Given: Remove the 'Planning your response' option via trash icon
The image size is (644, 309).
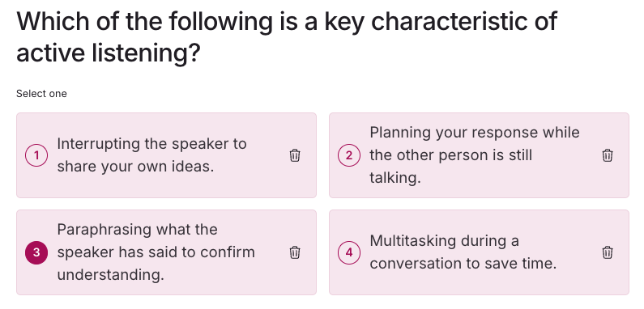Looking at the screenshot, I should pos(608,155).
